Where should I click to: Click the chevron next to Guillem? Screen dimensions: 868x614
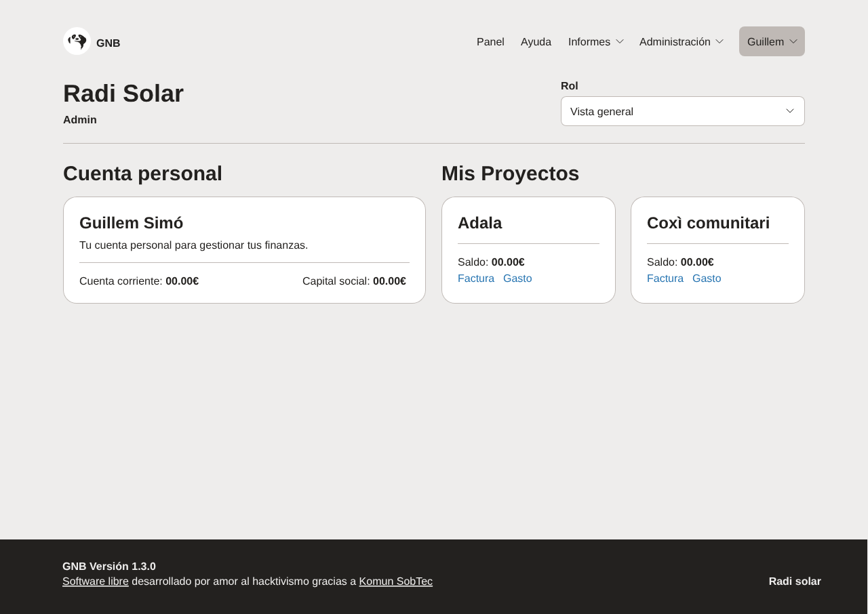[x=793, y=42]
